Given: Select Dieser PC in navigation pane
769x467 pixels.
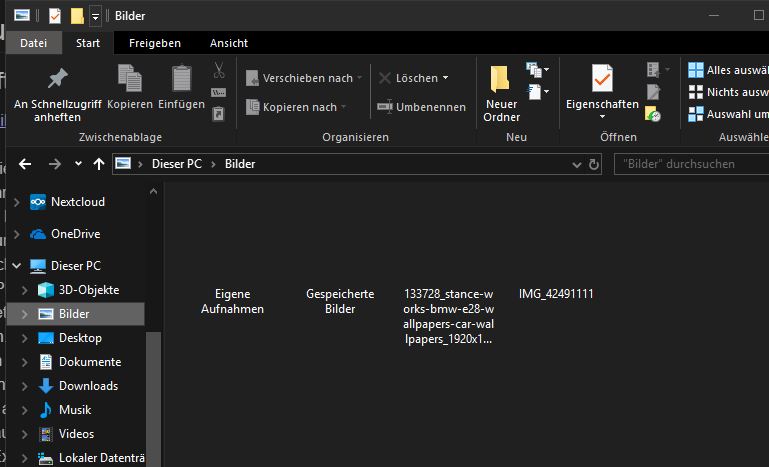Looking at the screenshot, I should click(x=76, y=265).
